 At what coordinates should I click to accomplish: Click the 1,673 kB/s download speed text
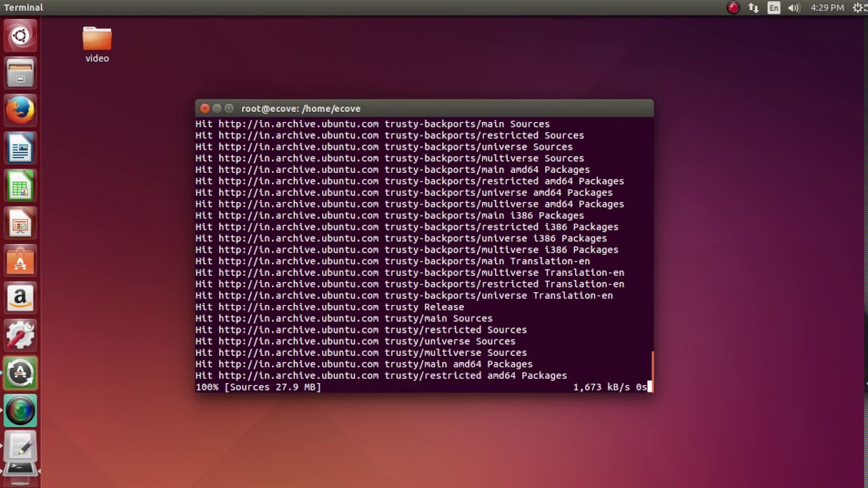pyautogui.click(x=601, y=387)
